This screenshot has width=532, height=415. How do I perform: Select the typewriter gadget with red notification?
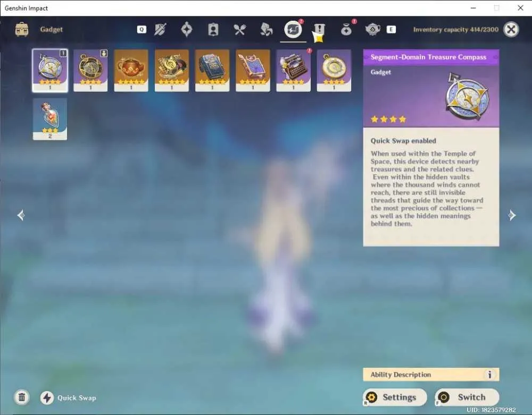point(294,71)
